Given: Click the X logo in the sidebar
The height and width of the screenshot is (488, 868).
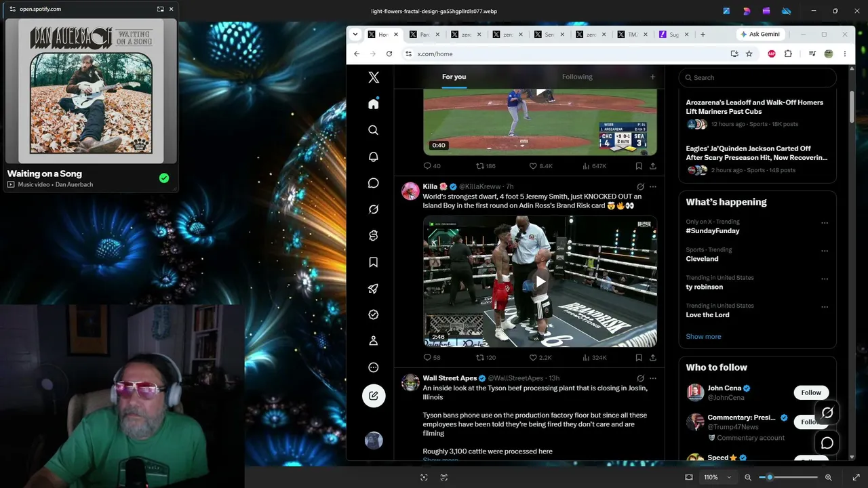Looking at the screenshot, I should coord(374,77).
